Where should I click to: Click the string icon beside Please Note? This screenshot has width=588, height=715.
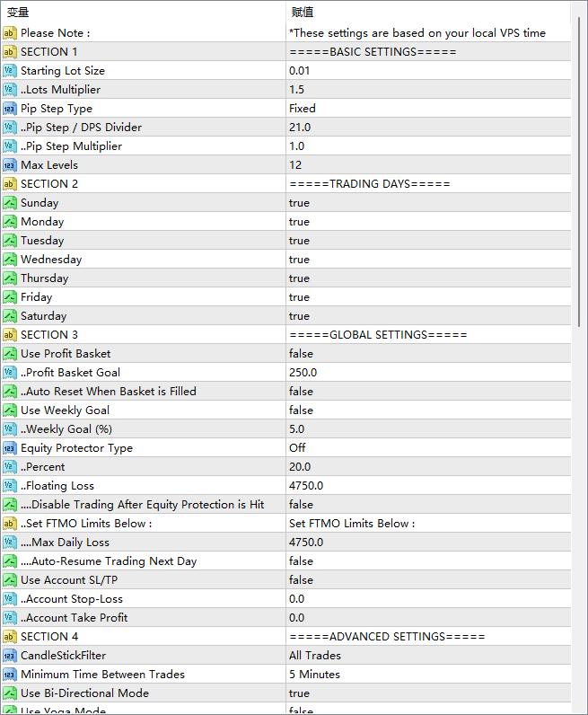pyautogui.click(x=10, y=33)
